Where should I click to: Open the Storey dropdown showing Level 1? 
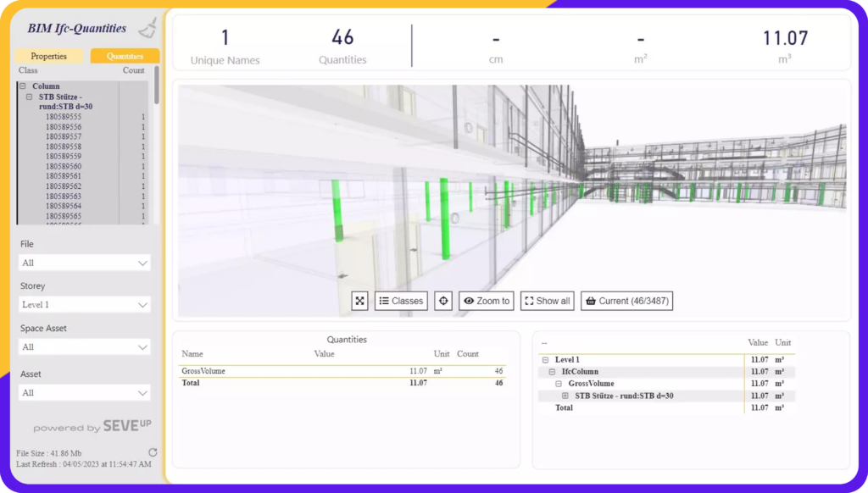84,304
